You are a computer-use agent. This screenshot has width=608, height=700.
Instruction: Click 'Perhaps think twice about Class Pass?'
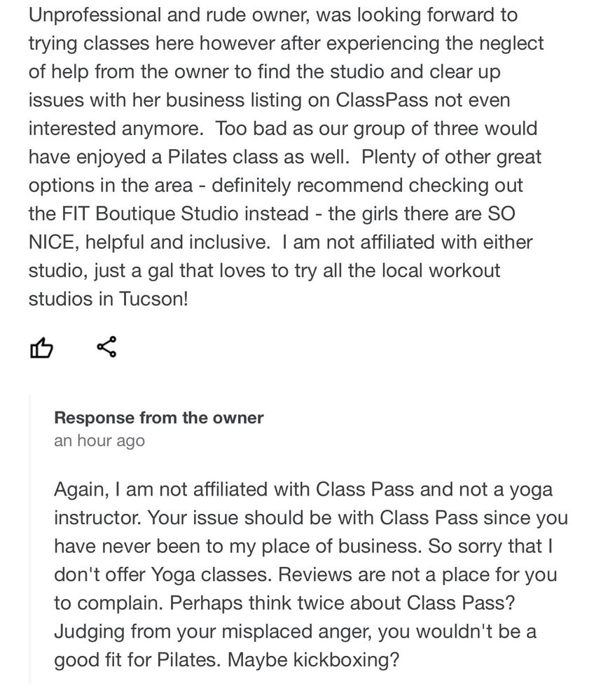(x=343, y=603)
